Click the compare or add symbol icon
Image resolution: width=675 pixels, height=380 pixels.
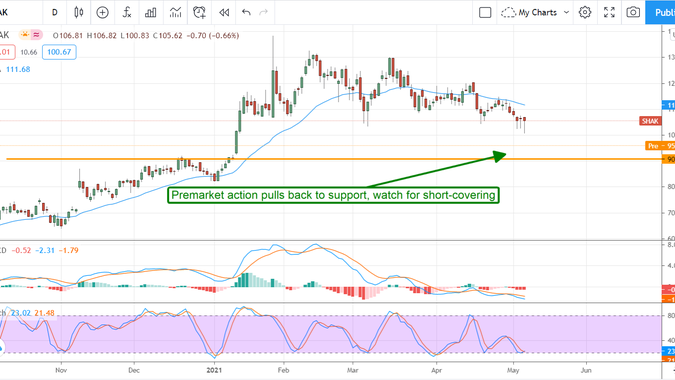(102, 12)
